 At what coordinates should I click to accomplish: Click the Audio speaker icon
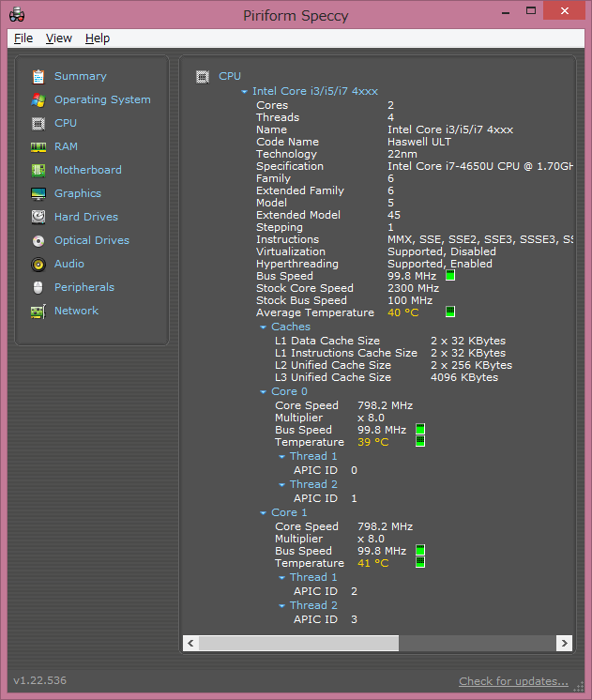click(38, 265)
